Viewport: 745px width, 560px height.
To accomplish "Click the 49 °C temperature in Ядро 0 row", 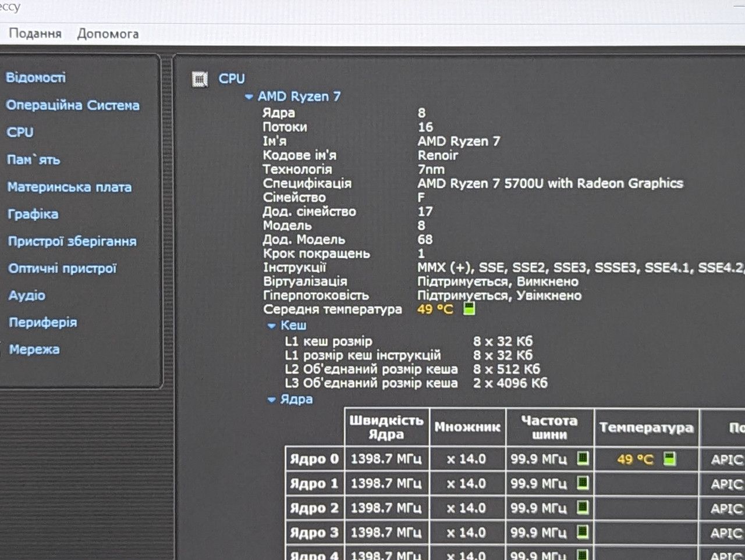I will [635, 459].
